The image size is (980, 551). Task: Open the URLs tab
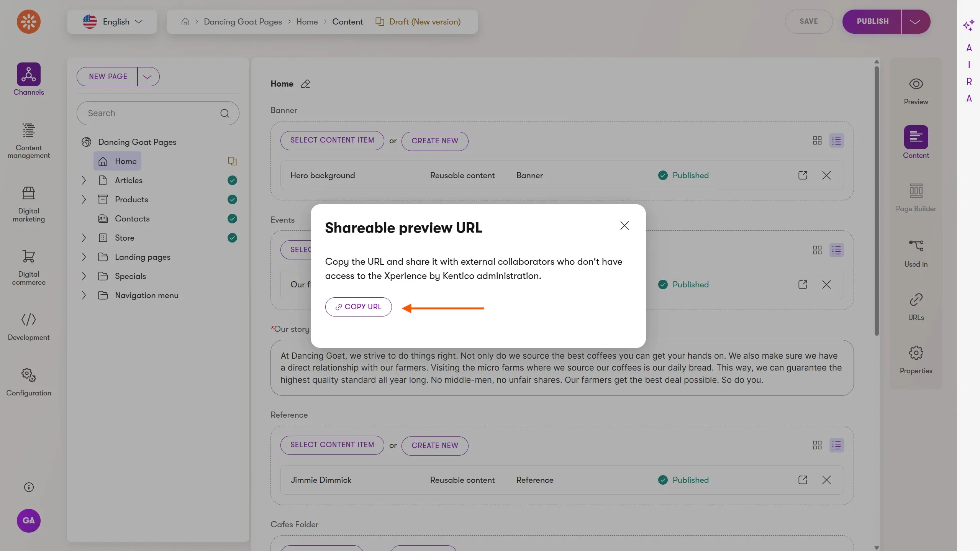click(916, 307)
